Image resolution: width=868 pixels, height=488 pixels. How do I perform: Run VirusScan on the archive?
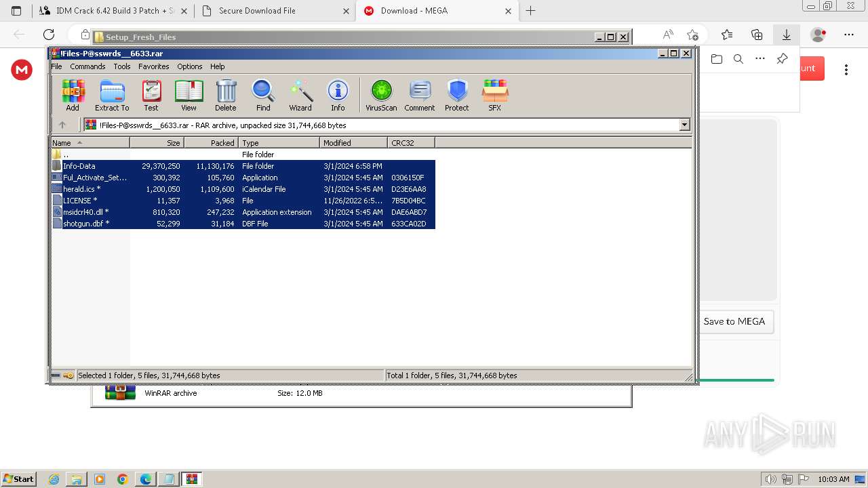[381, 95]
